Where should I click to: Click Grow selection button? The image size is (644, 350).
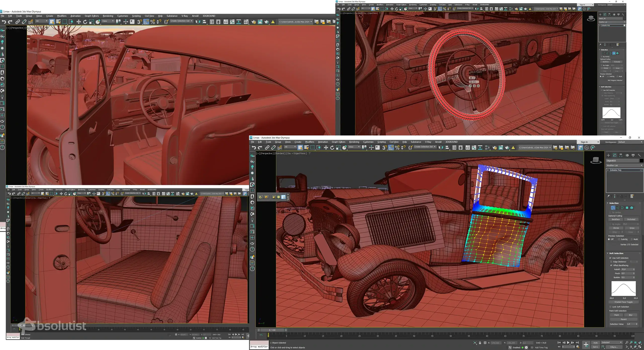click(632, 228)
